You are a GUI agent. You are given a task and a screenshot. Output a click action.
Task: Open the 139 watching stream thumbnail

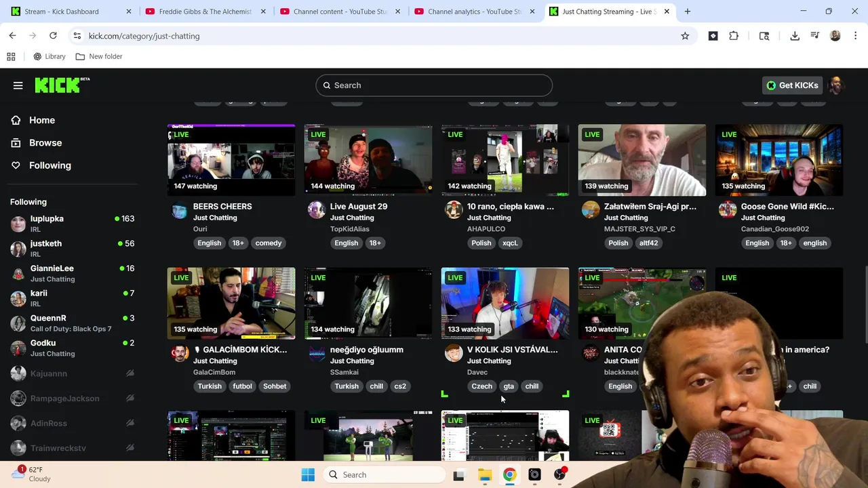pos(642,160)
